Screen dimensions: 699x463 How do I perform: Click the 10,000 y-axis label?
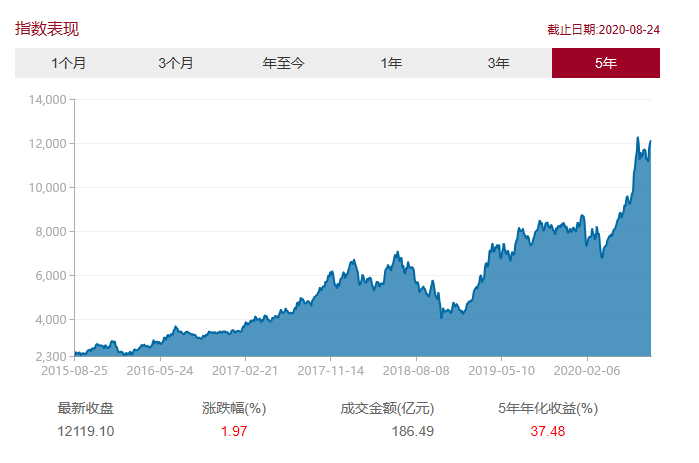pyautogui.click(x=48, y=188)
